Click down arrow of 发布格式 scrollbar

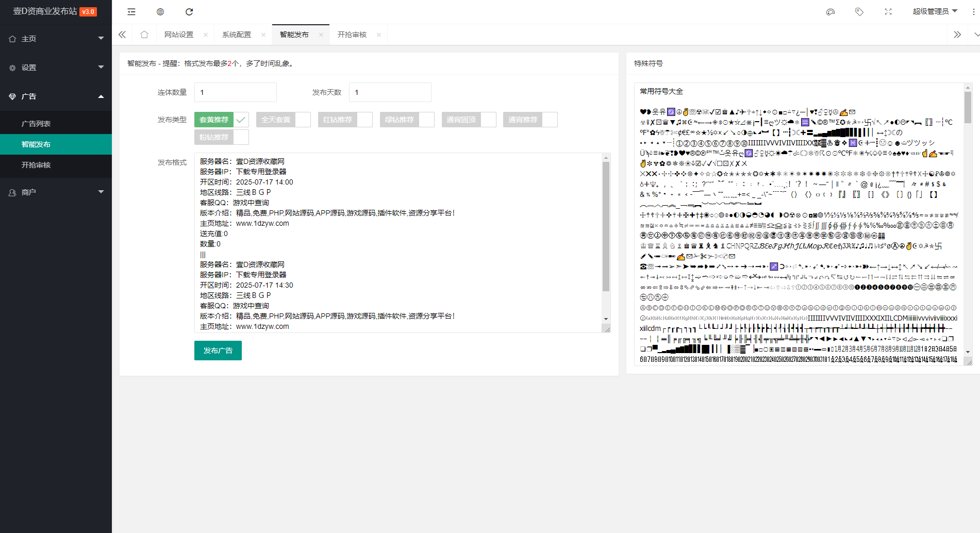click(x=606, y=319)
